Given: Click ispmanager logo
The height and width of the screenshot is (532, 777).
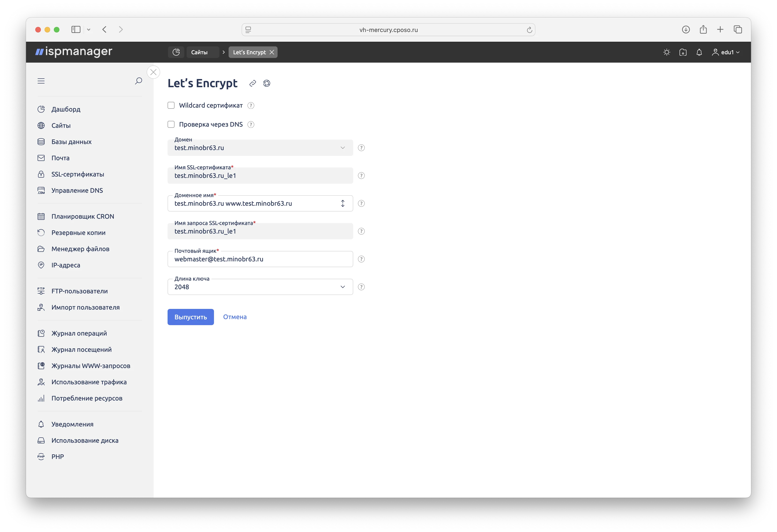Looking at the screenshot, I should (74, 52).
